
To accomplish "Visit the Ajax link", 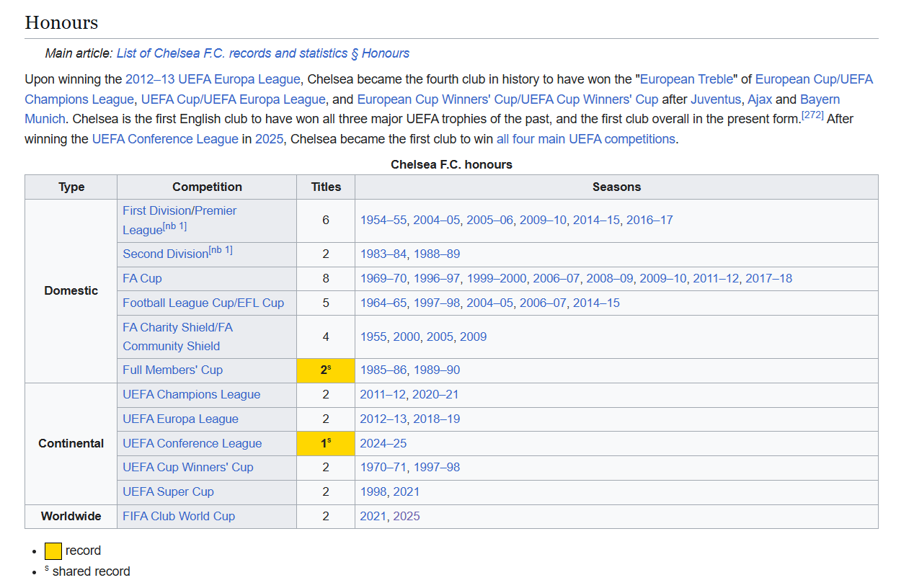I will tap(760, 99).
